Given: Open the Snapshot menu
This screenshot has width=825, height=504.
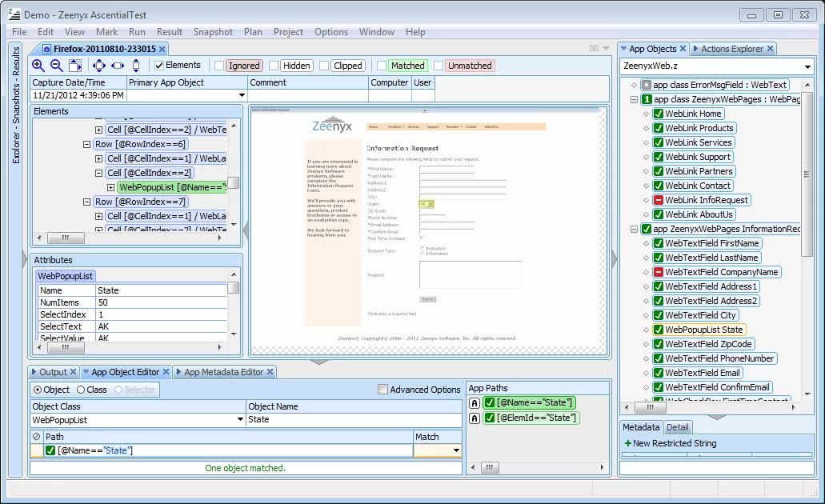Looking at the screenshot, I should (213, 32).
